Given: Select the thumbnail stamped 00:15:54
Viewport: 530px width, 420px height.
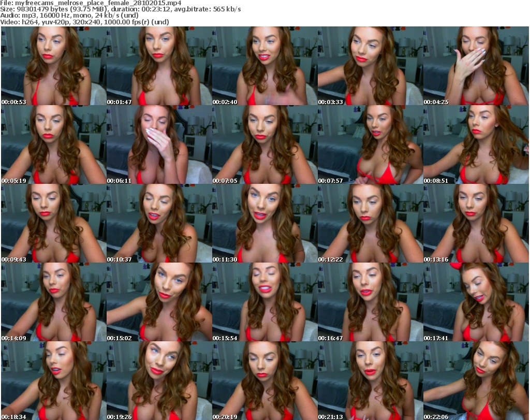Looking at the screenshot, I should 264,302.
